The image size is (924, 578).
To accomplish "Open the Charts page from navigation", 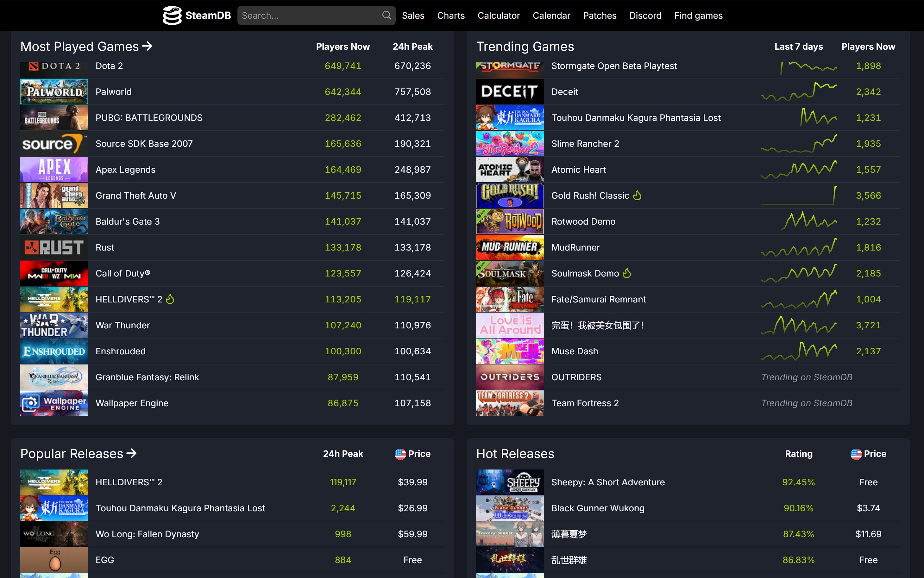I will pyautogui.click(x=451, y=15).
